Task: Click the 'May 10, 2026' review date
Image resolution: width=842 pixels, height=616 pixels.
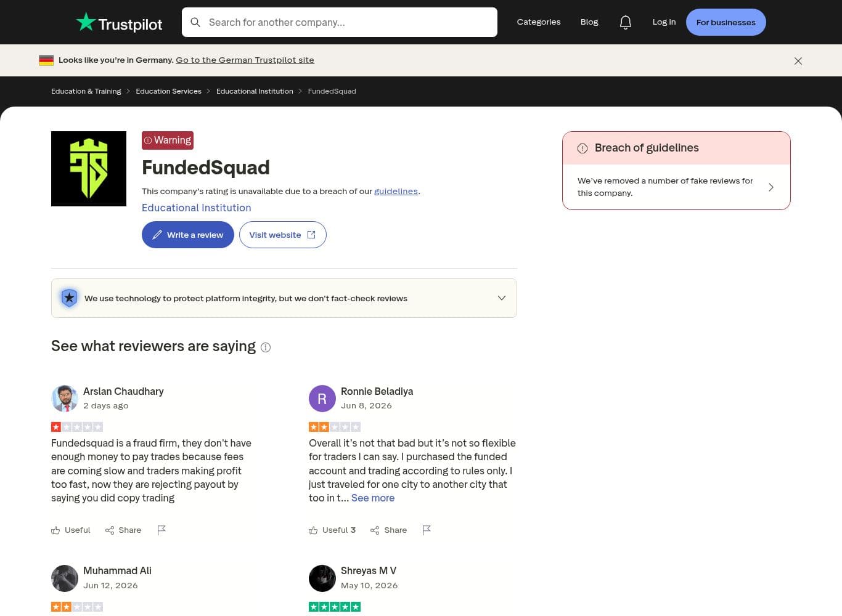Action: pyautogui.click(x=369, y=586)
